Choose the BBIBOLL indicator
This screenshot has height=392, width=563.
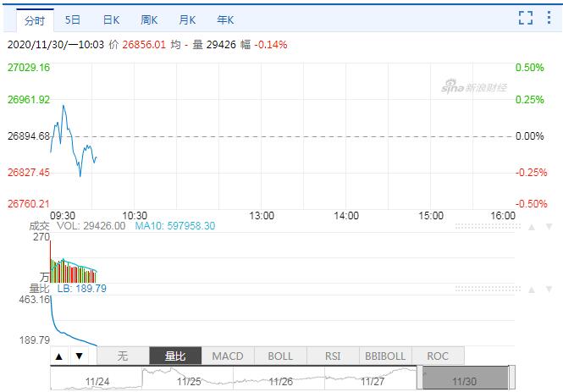coord(385,356)
